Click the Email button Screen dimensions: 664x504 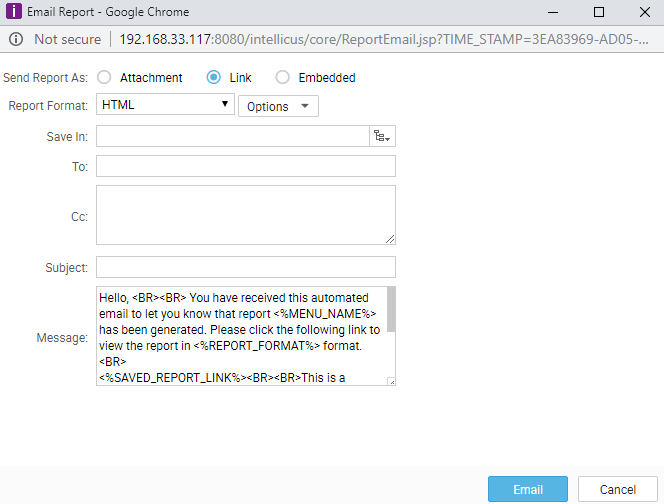pos(528,489)
